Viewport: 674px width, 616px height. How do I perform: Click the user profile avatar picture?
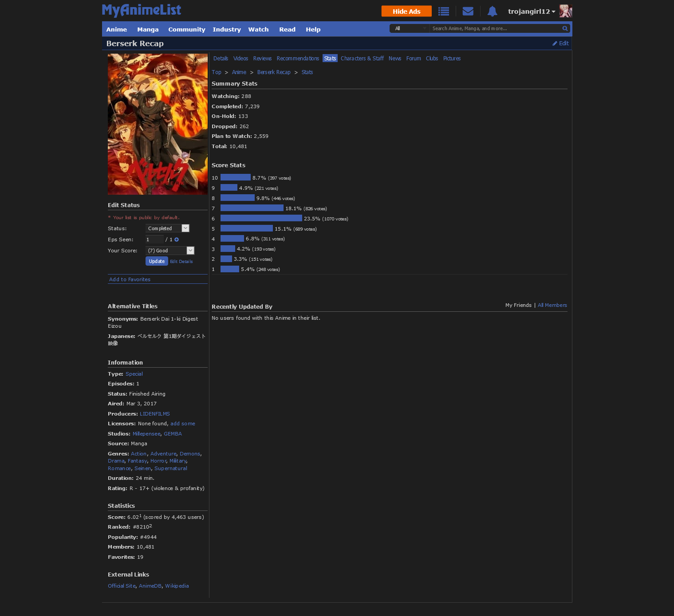(x=566, y=11)
